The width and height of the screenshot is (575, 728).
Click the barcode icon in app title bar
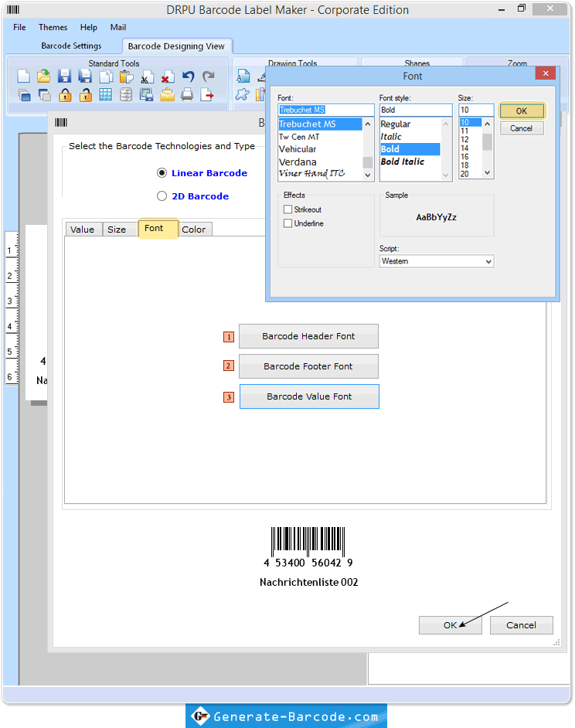(13, 10)
